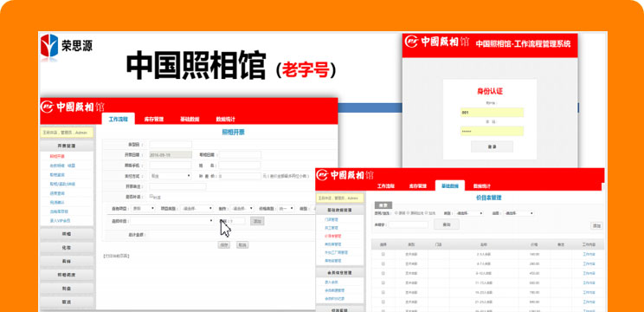Open 工作内容 link in the 450.00 row

589,273
